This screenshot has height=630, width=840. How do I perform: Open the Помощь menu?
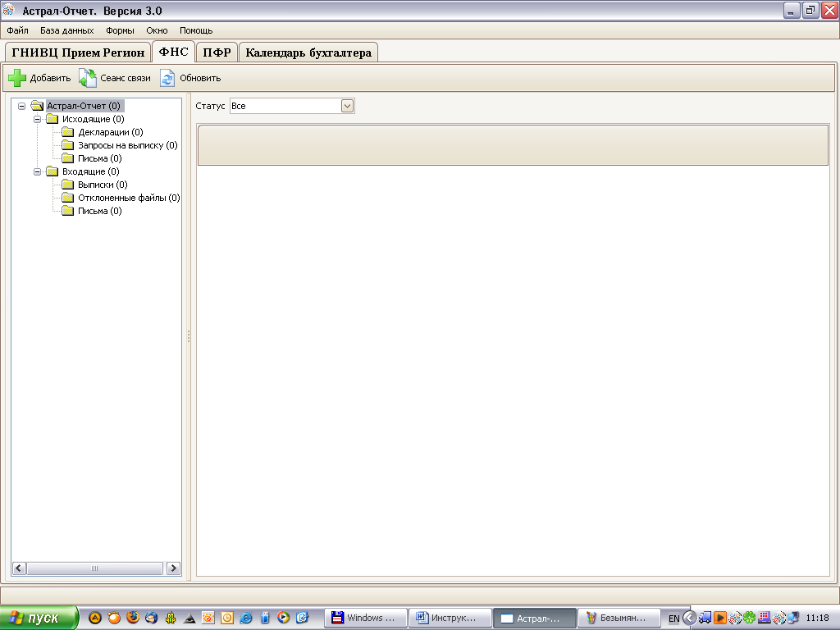click(196, 30)
